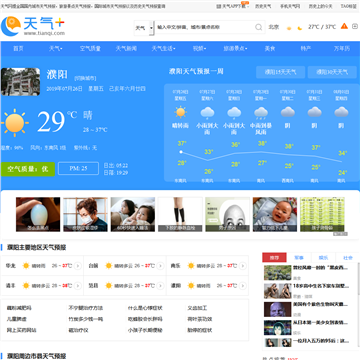Viewport: 360px width, 360px height.
Task: Click the green 空气质量:优 button
Action: [28, 169]
